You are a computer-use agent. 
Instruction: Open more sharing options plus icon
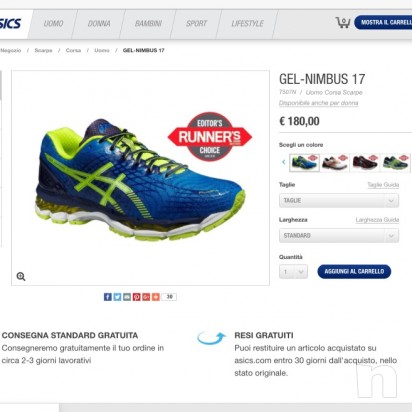(156, 297)
